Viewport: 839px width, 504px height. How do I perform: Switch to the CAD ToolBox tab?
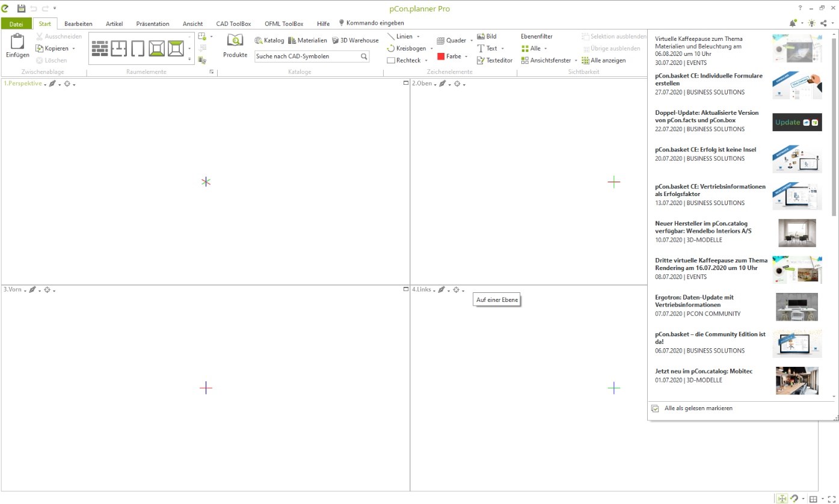[233, 23]
